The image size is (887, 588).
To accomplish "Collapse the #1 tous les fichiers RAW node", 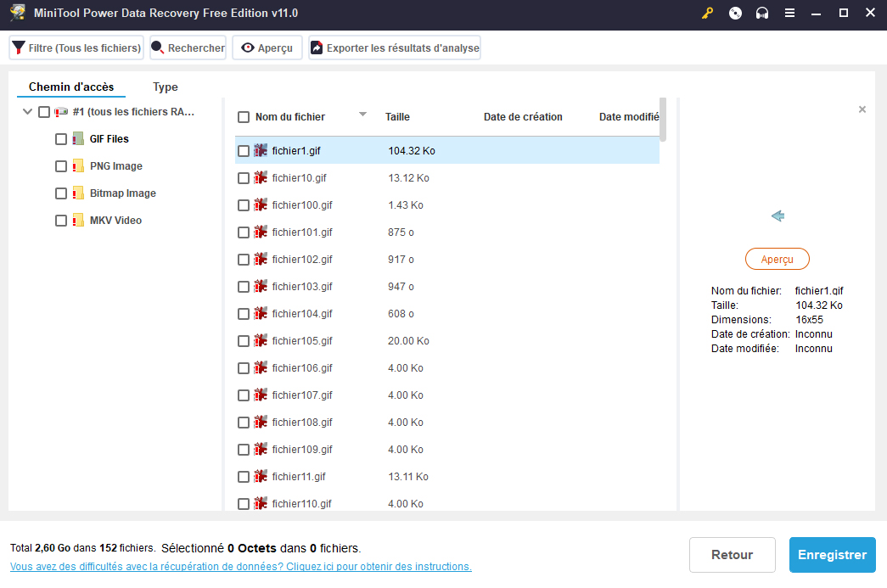I will (28, 112).
